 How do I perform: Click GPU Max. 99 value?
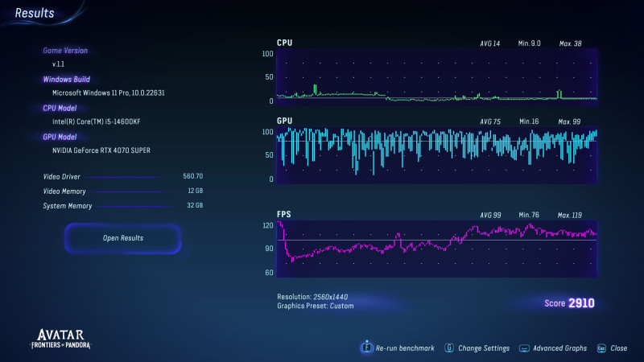(x=569, y=121)
